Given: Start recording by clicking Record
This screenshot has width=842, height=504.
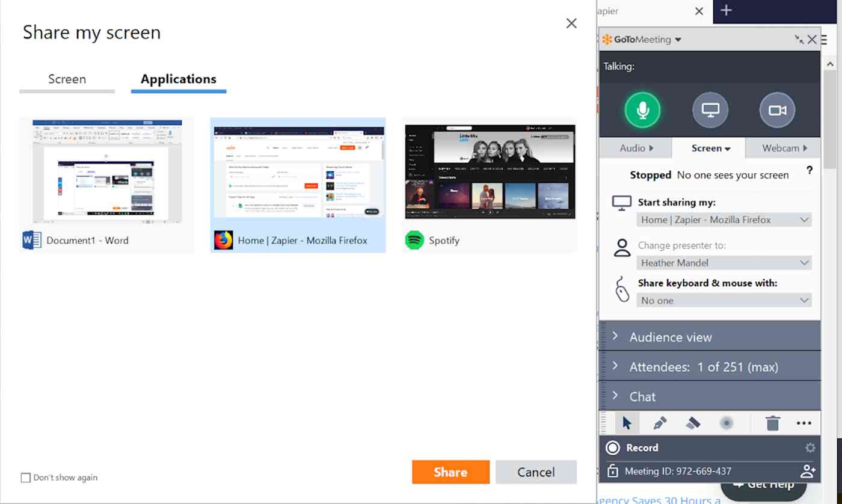Looking at the screenshot, I should tap(631, 447).
